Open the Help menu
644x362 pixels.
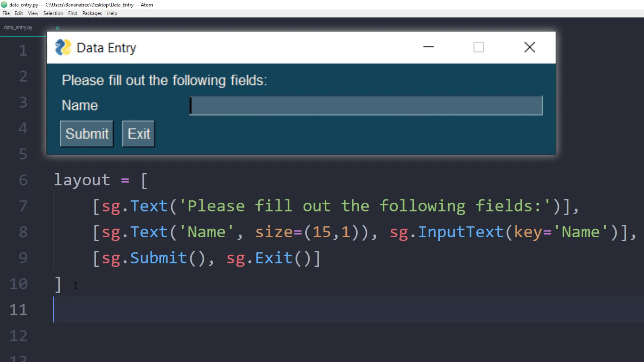click(112, 13)
